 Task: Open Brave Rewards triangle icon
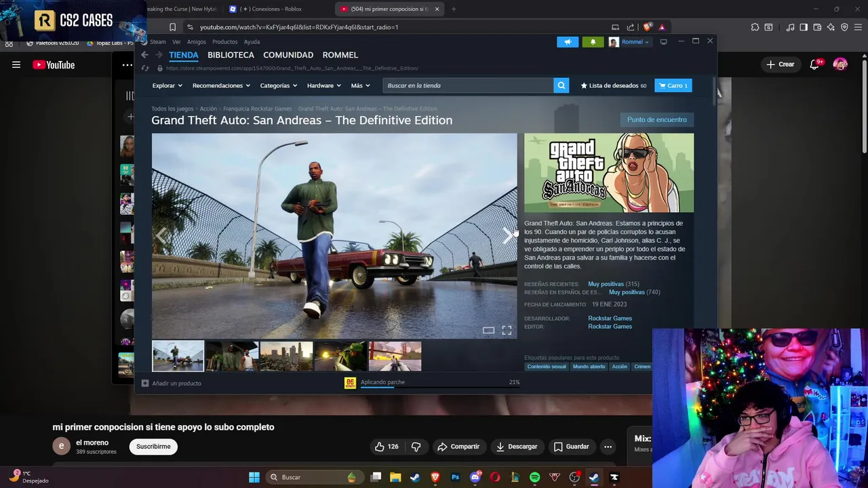(x=662, y=27)
